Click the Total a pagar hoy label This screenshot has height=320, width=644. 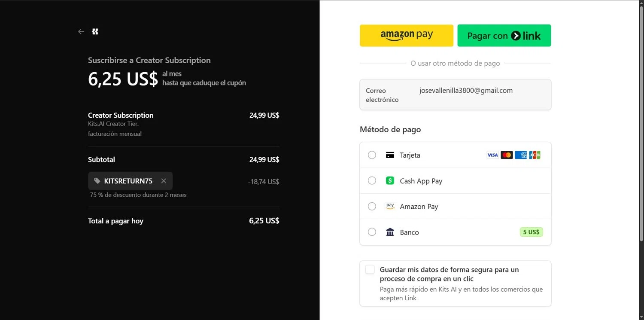point(115,221)
